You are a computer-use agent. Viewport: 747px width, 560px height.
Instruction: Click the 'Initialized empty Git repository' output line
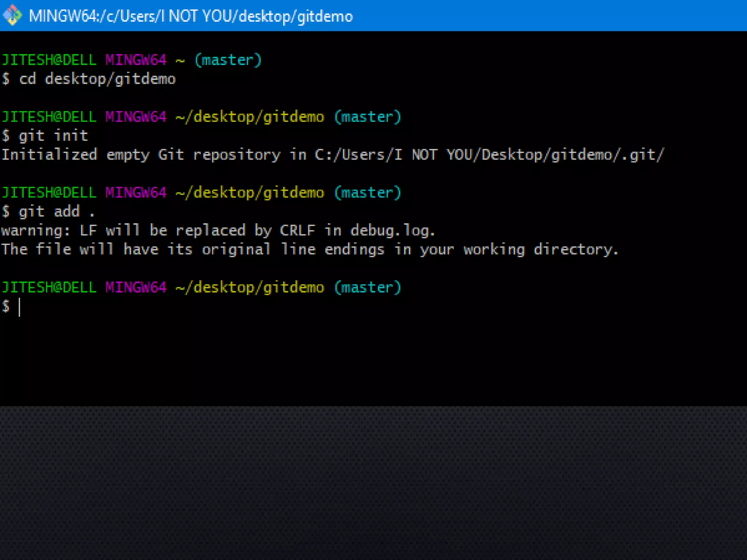tap(140, 155)
